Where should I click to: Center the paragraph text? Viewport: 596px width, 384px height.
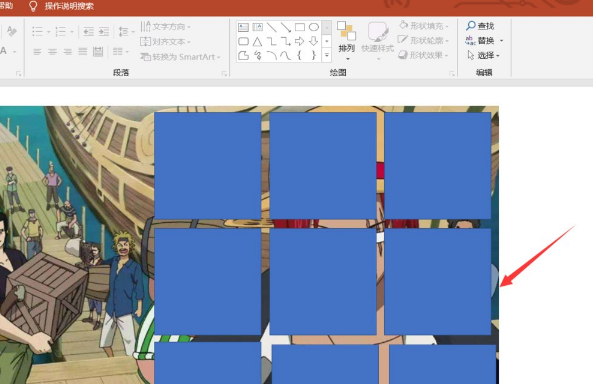pyautogui.click(x=52, y=52)
